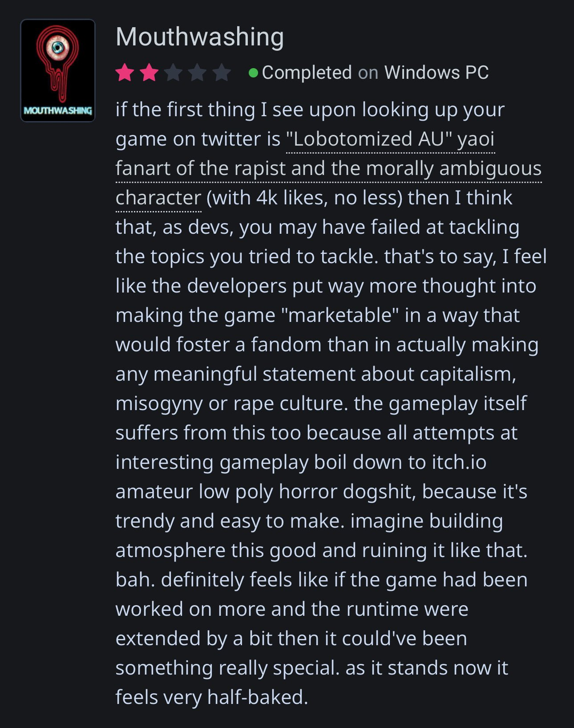Select the fourth (empty) rating star

pyautogui.click(x=197, y=73)
